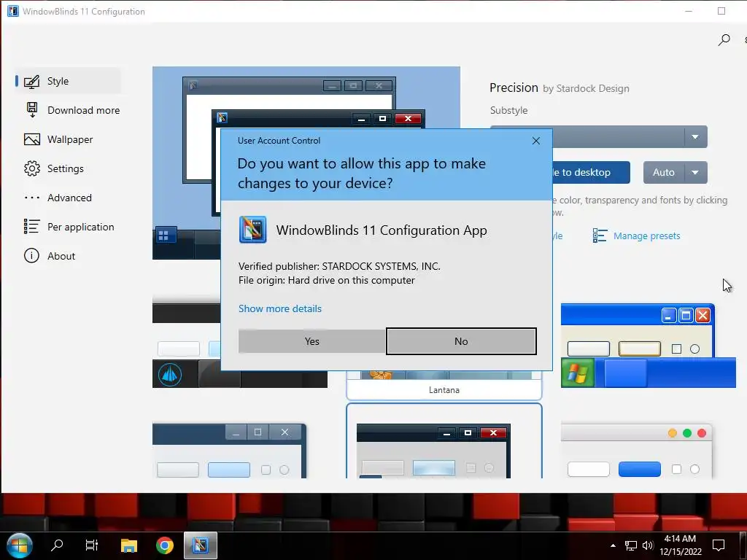Expand the Substyle dropdown
The image size is (747, 560).
point(695,137)
